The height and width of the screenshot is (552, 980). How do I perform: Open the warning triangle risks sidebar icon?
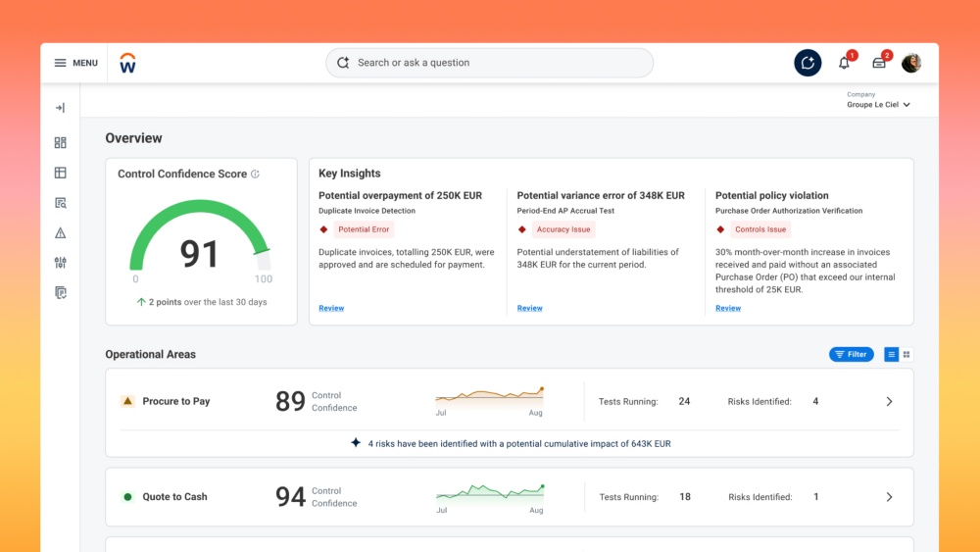[x=60, y=232]
